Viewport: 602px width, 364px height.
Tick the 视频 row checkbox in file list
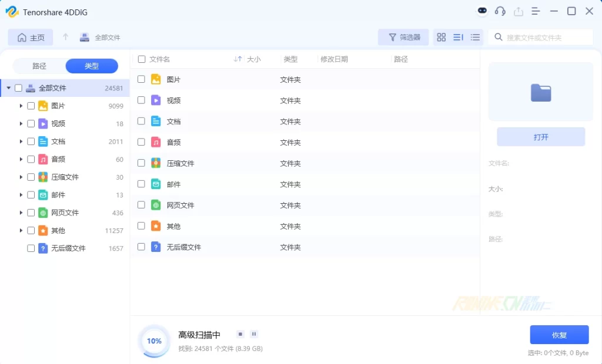tap(141, 100)
